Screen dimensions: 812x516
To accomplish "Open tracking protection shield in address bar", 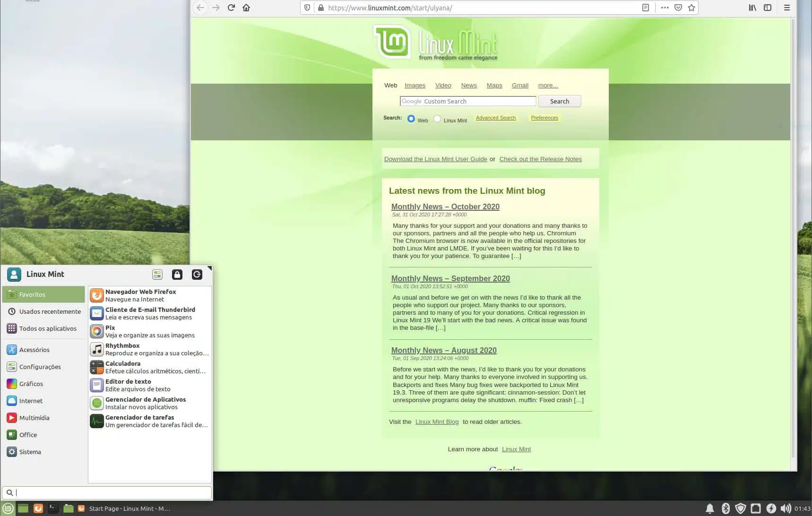I will (x=307, y=8).
